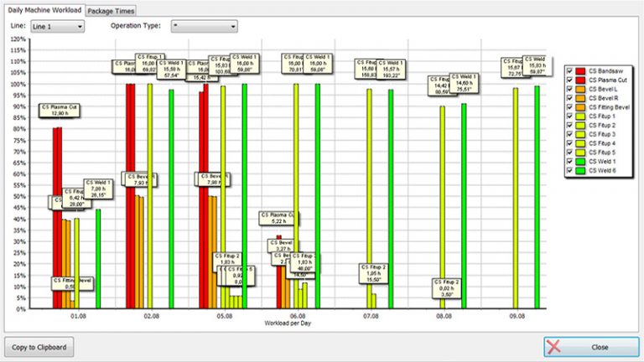Click the 06.08 date label
Screen dimensions: 644x362
[x=298, y=316]
